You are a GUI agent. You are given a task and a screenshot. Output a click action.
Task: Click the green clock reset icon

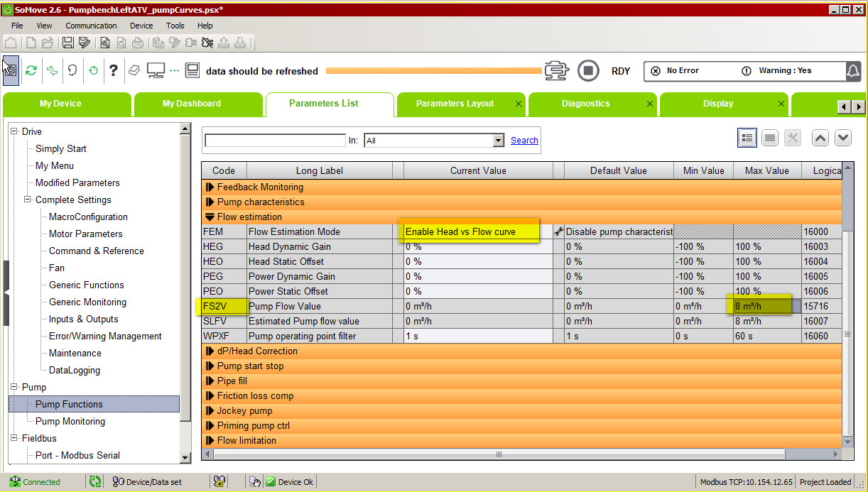click(93, 70)
